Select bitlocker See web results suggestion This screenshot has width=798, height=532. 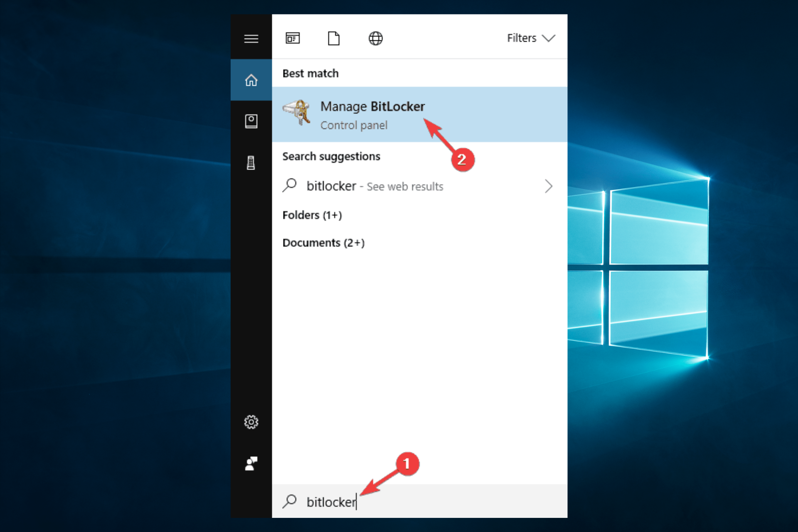(419, 186)
